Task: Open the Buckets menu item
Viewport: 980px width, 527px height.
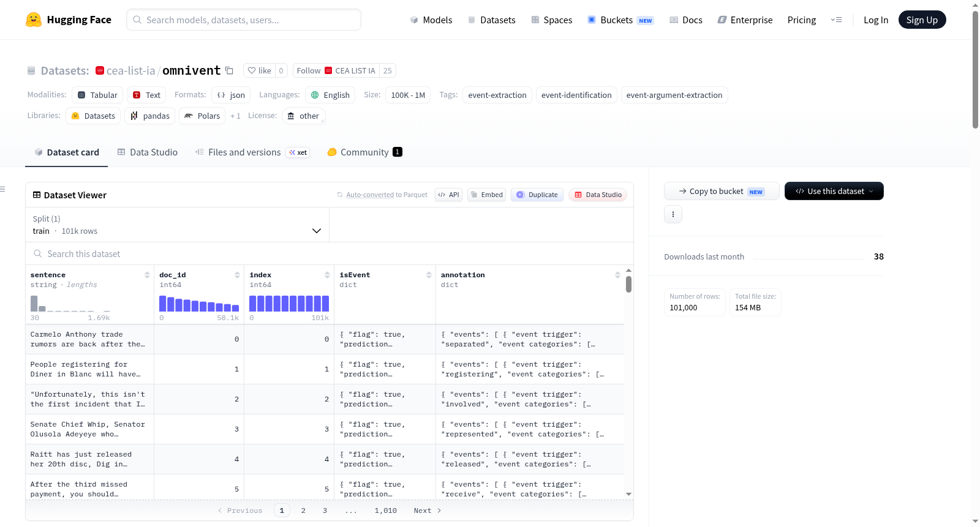Action: coord(620,20)
